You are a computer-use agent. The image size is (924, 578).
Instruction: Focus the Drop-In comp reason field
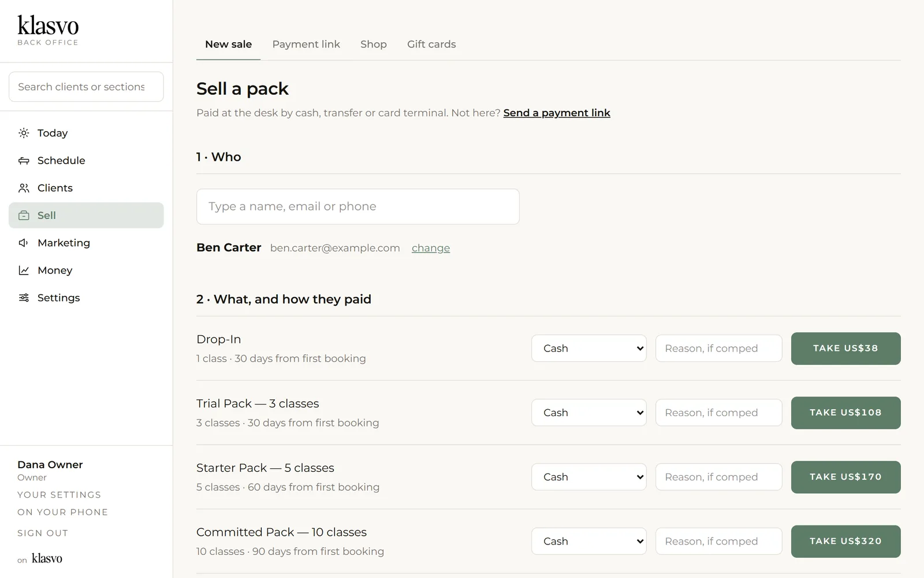coord(718,349)
